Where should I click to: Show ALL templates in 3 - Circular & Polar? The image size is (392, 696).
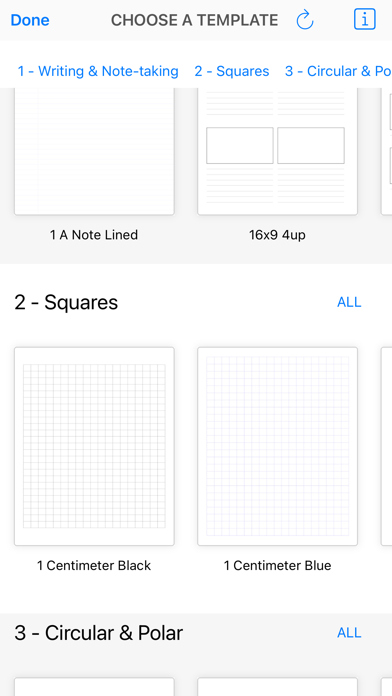(x=349, y=633)
